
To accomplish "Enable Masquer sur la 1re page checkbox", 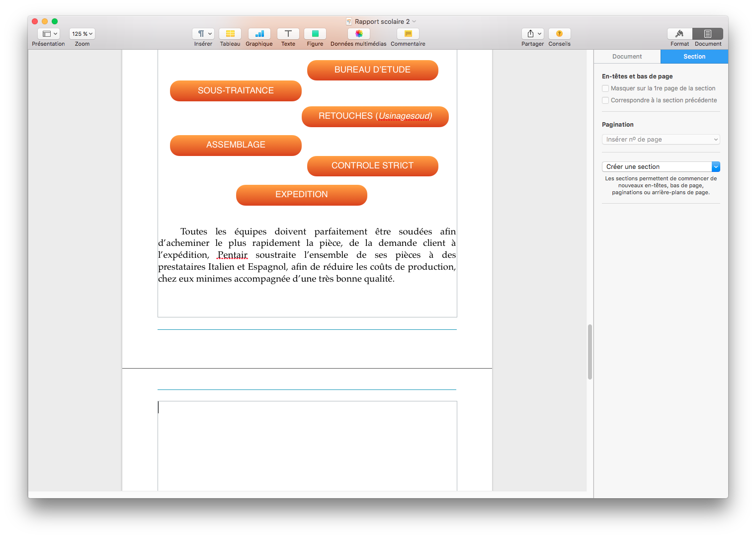I will click(x=605, y=88).
